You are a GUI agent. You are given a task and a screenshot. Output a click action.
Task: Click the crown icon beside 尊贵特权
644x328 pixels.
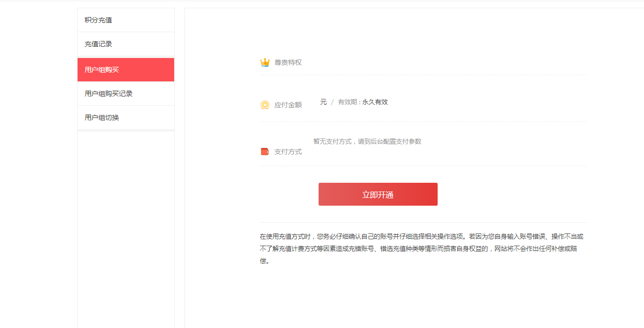[x=265, y=62]
